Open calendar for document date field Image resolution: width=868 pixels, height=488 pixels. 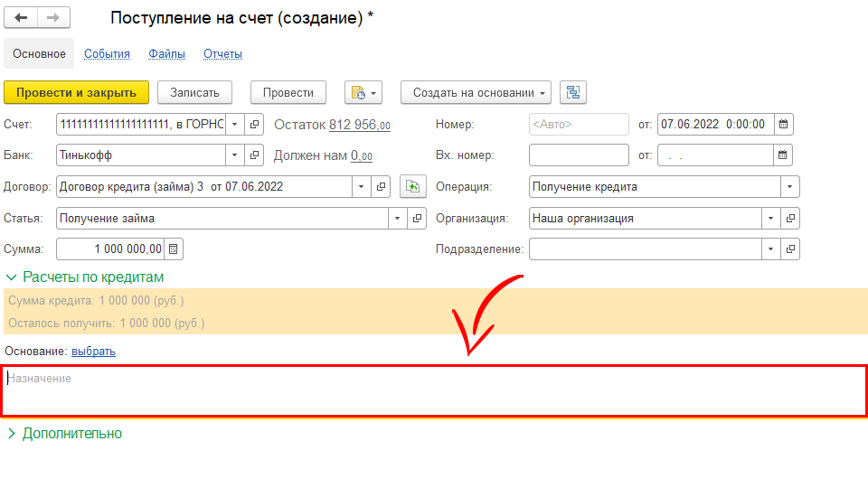click(783, 124)
